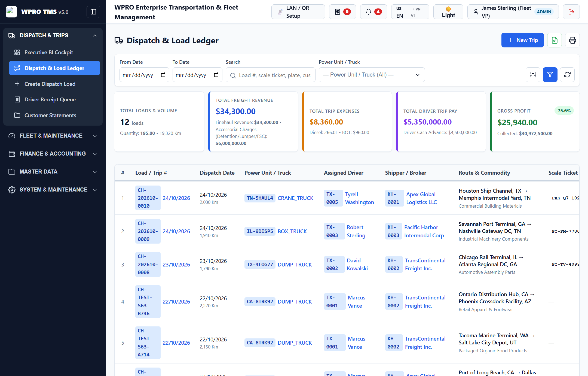Open the receipt queue icon with 0 badge
The width and height of the screenshot is (588, 376).
tap(342, 12)
